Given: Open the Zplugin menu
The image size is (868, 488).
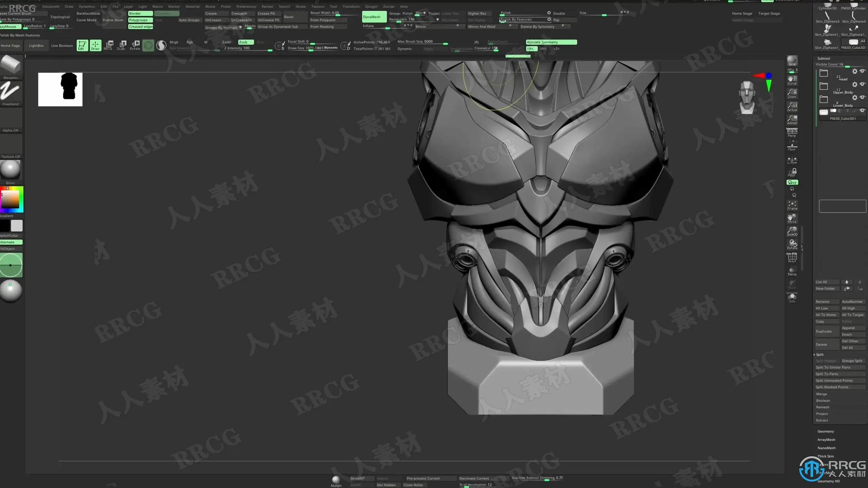Looking at the screenshot, I should (x=371, y=6).
